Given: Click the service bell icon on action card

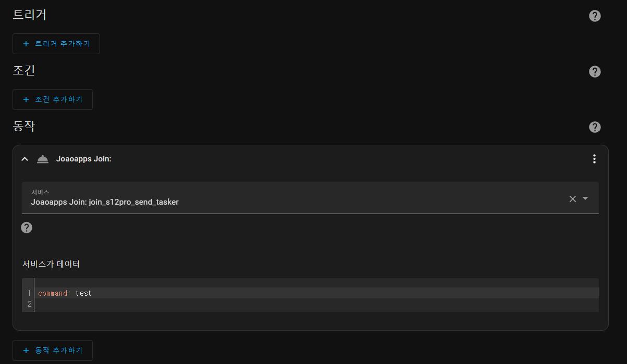Looking at the screenshot, I should coord(43,159).
